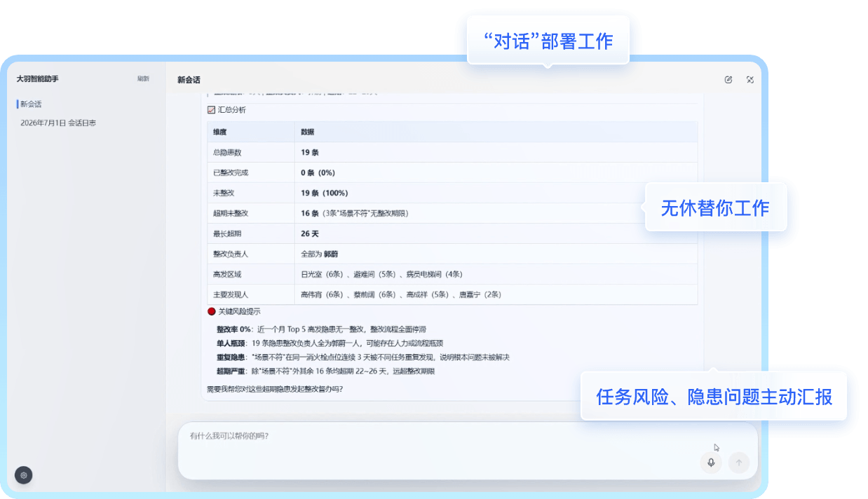The width and height of the screenshot is (868, 499).
Task: Click the 已整改完成 row label
Action: [231, 172]
